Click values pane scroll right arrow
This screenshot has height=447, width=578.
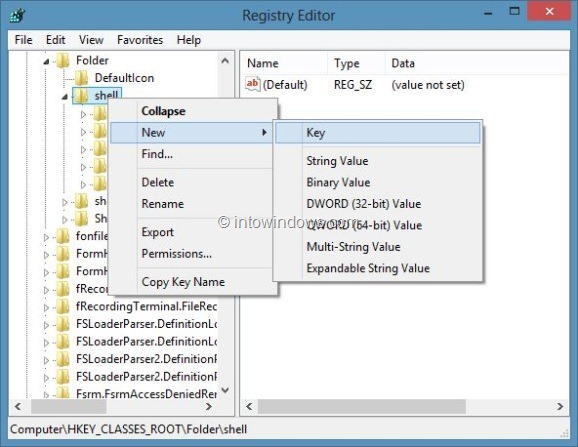(x=560, y=406)
